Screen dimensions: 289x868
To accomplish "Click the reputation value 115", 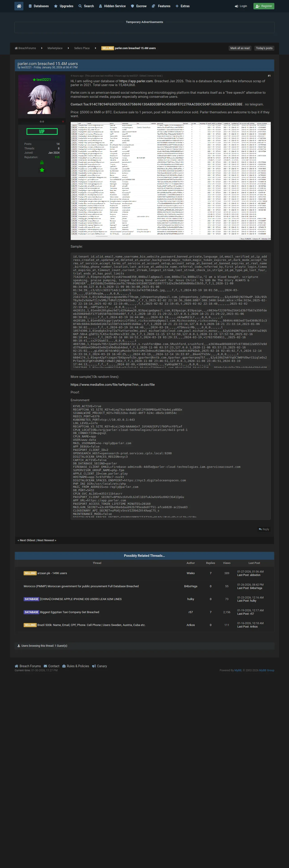I will [x=57, y=157].
